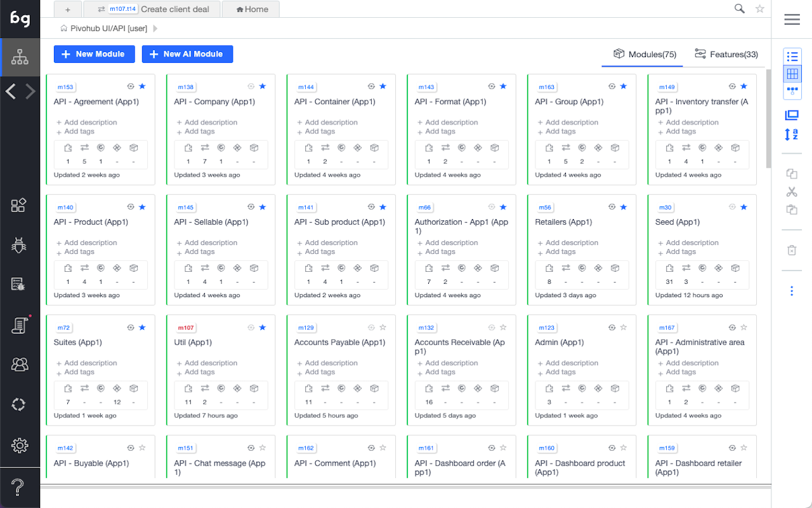Open the Home tab
The height and width of the screenshot is (508, 812).
pyautogui.click(x=252, y=10)
